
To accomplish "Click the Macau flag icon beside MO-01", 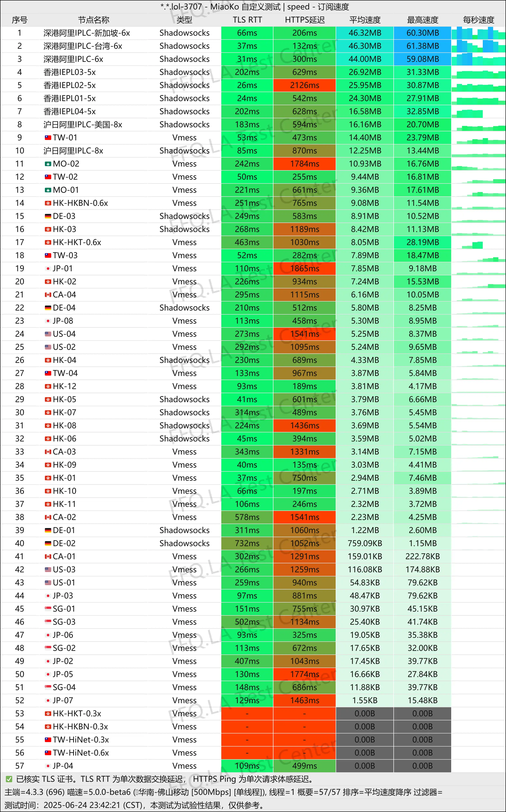I will pyautogui.click(x=48, y=190).
